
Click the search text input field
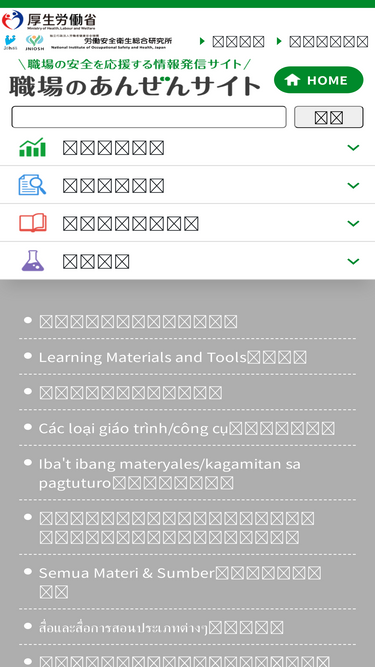(x=149, y=117)
